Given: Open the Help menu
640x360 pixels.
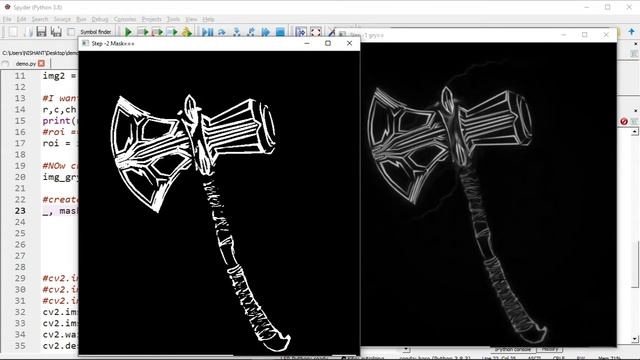Looking at the screenshot, I should (209, 19).
